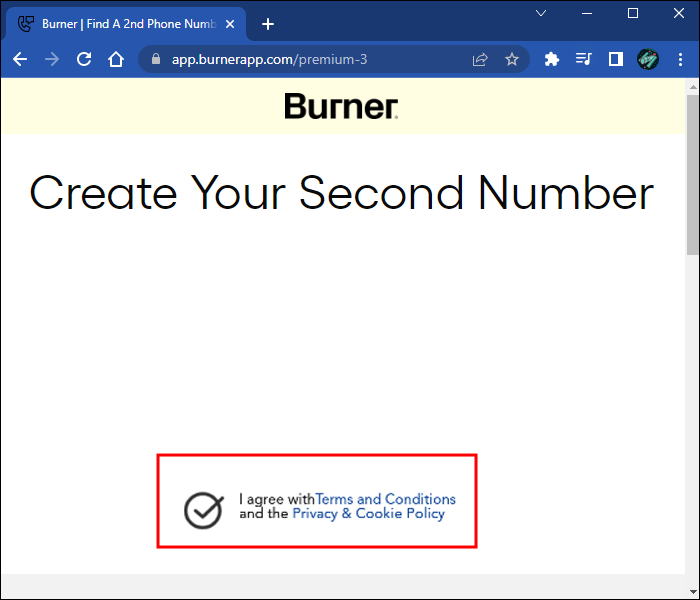The width and height of the screenshot is (700, 600).
Task: Click the Create Your Second Number heading
Action: pos(342,192)
